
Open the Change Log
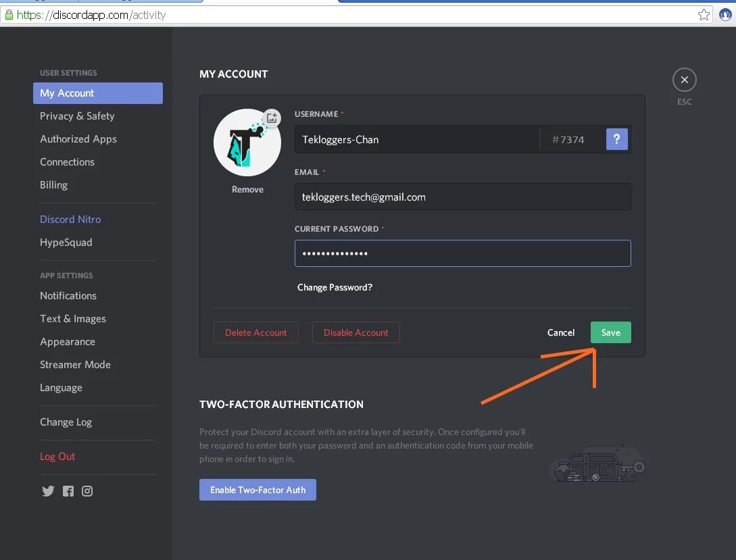click(x=66, y=422)
